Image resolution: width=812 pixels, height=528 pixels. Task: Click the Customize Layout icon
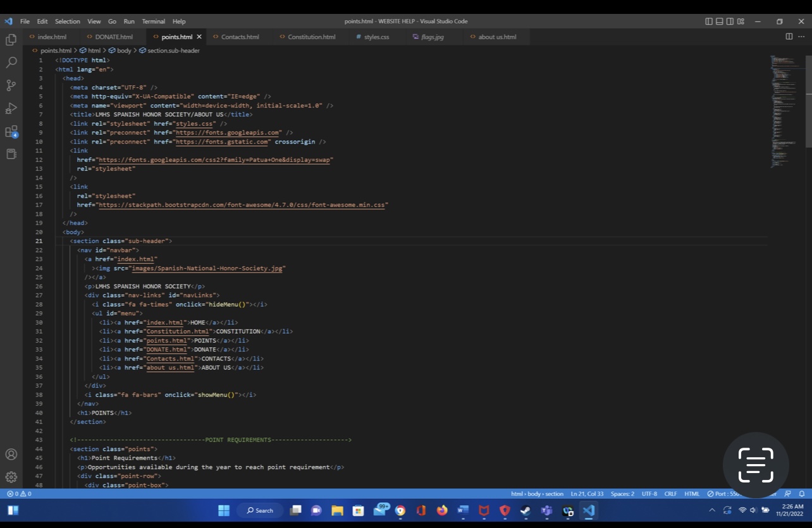pyautogui.click(x=741, y=21)
